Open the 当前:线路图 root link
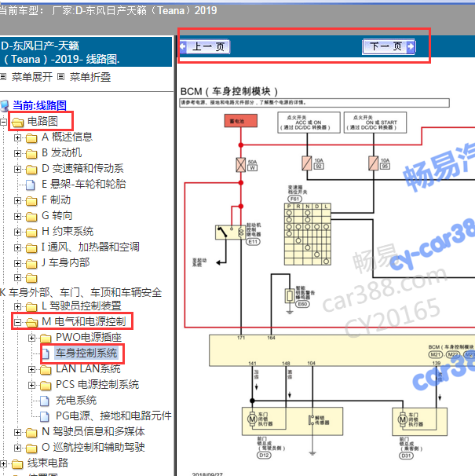Image resolution: width=475 pixels, height=476 pixels. click(x=39, y=105)
